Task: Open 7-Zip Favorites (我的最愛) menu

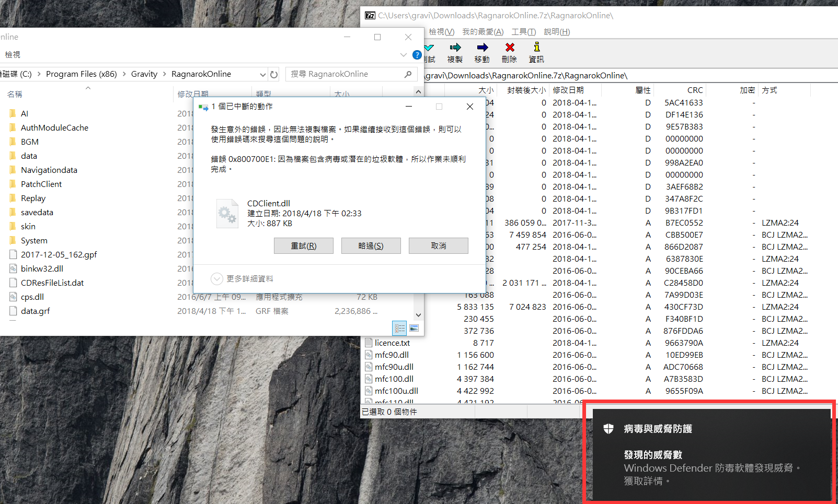Action: tap(483, 32)
